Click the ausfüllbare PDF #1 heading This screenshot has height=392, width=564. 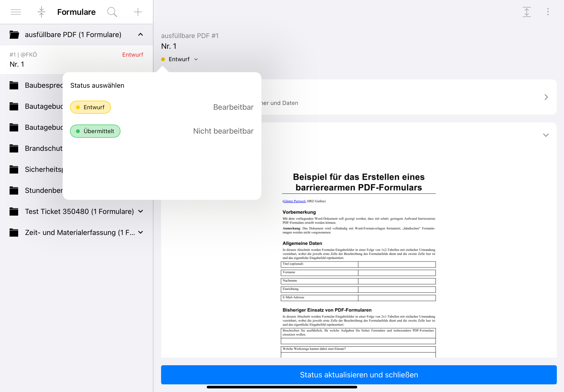coord(190,36)
